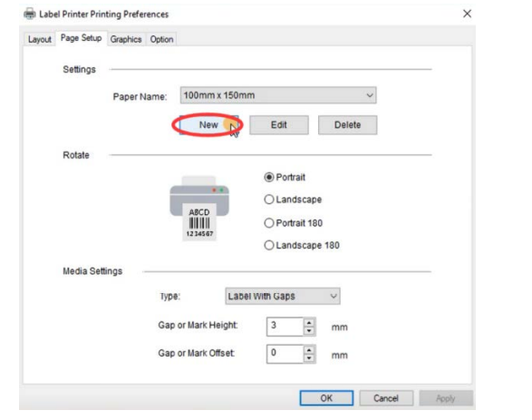Screen dimensions: 532x420
Task: Go to the Option tab
Action: 161,39
